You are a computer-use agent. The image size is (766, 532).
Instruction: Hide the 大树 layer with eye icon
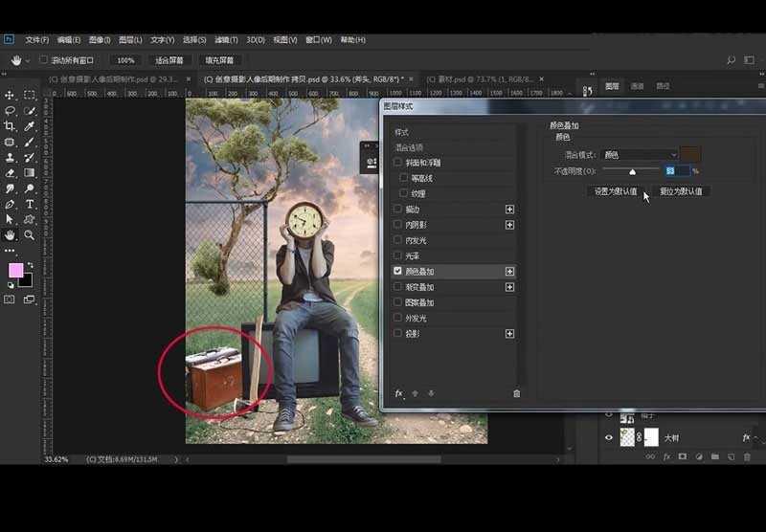(x=609, y=437)
